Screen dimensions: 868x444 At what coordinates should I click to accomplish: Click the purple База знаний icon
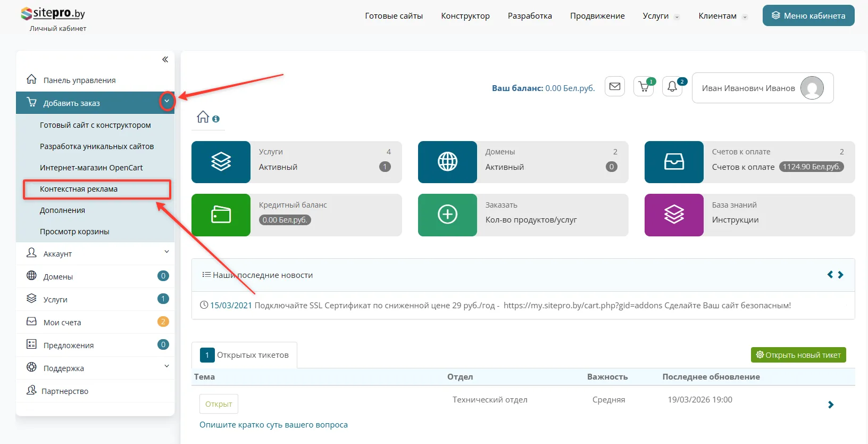coord(674,215)
